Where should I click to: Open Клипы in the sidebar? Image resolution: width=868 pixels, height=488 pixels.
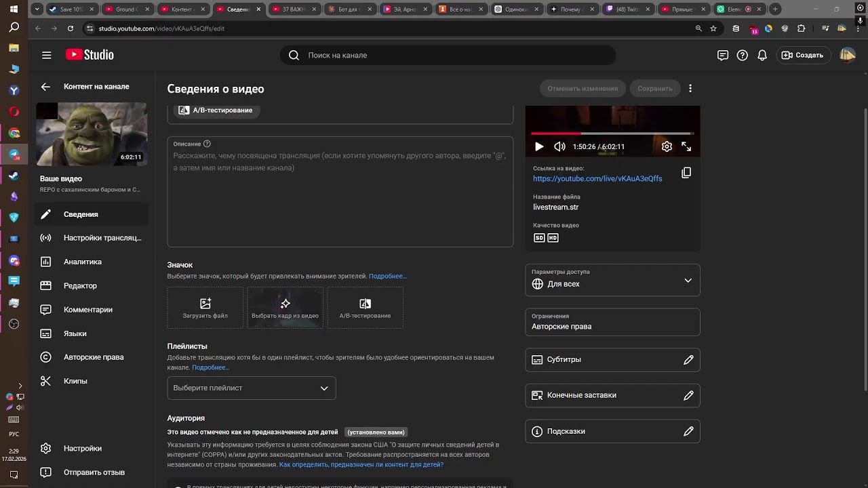[x=91, y=381]
